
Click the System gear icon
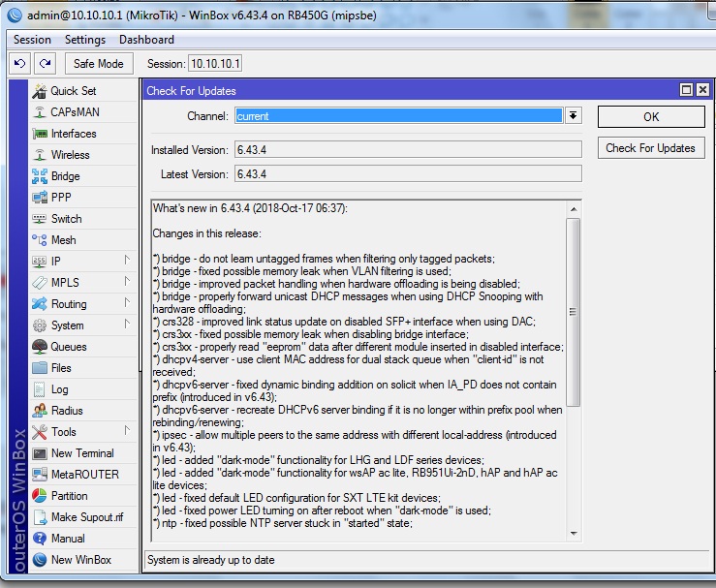coord(40,325)
